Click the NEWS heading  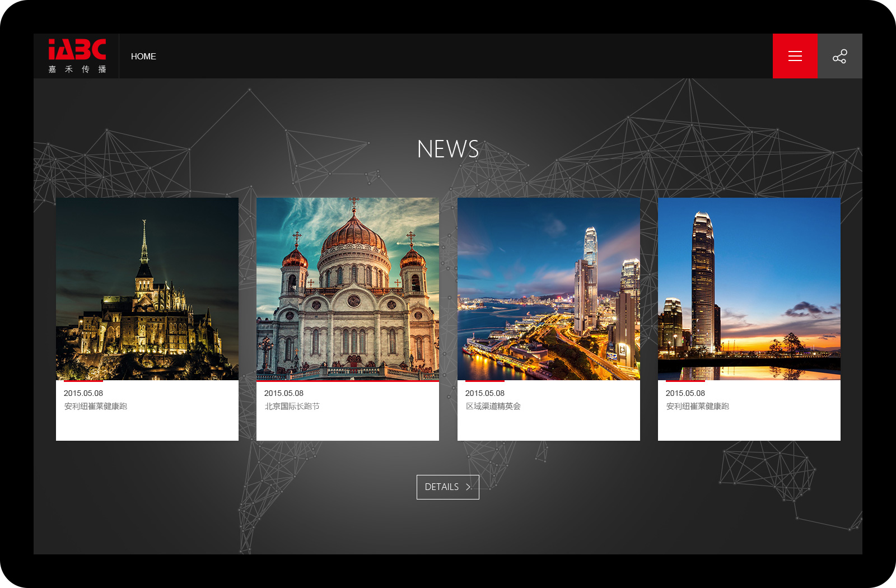[x=448, y=149]
